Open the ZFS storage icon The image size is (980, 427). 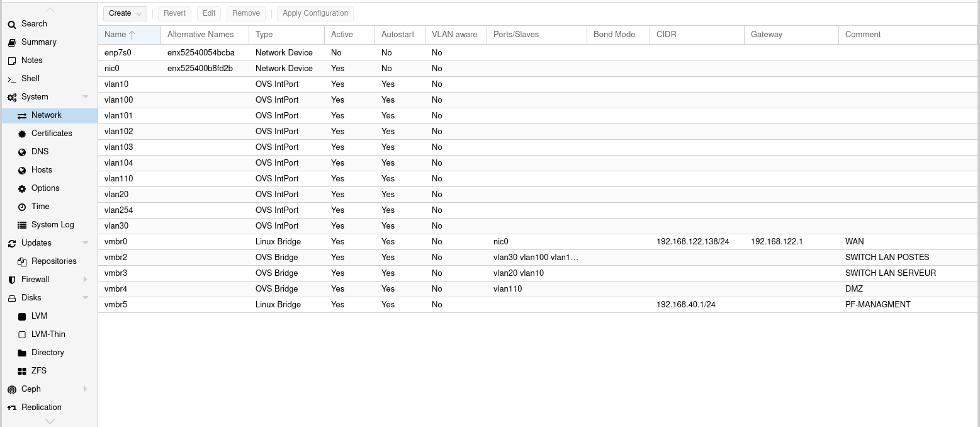click(x=23, y=370)
